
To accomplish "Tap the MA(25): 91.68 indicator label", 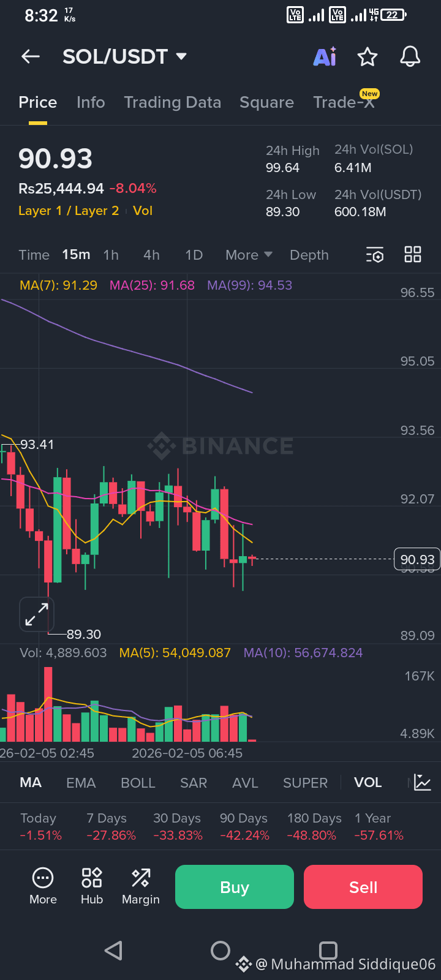I will [152, 285].
